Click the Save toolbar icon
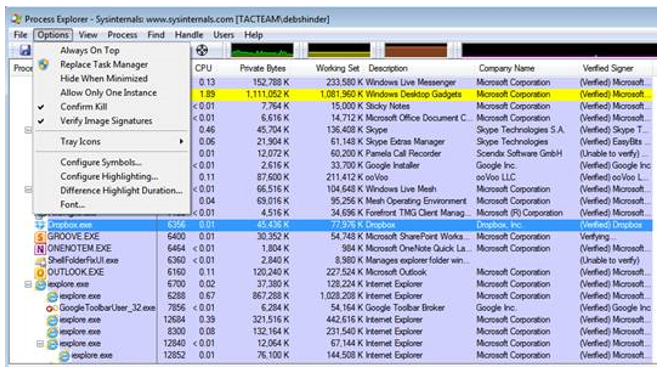Image resolution: width=662 pixels, height=369 pixels. click(x=25, y=50)
